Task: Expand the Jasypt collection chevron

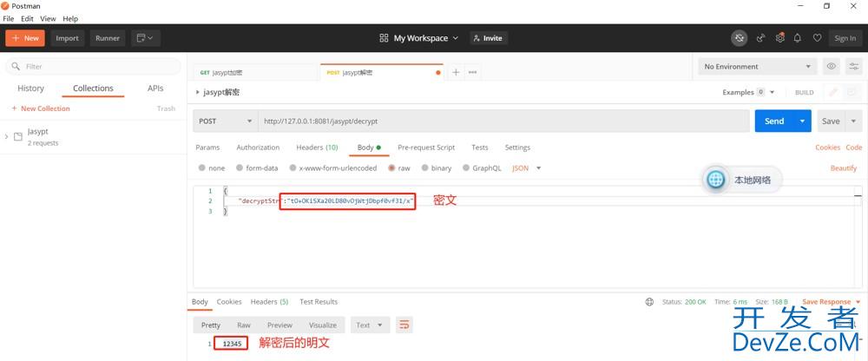Action: coord(7,136)
